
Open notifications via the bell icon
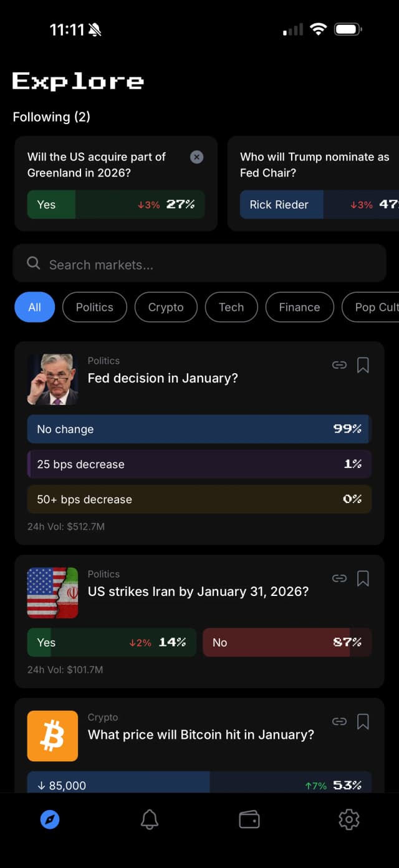[150, 819]
